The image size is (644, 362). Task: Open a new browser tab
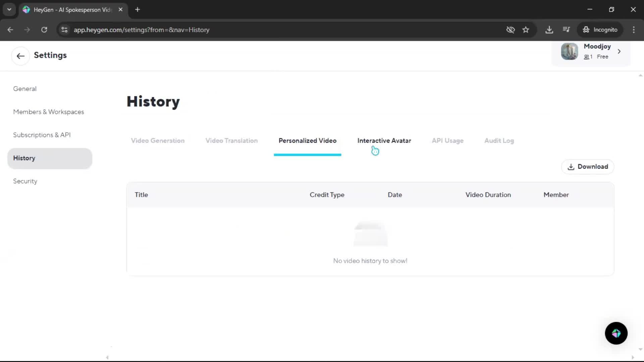click(x=138, y=9)
